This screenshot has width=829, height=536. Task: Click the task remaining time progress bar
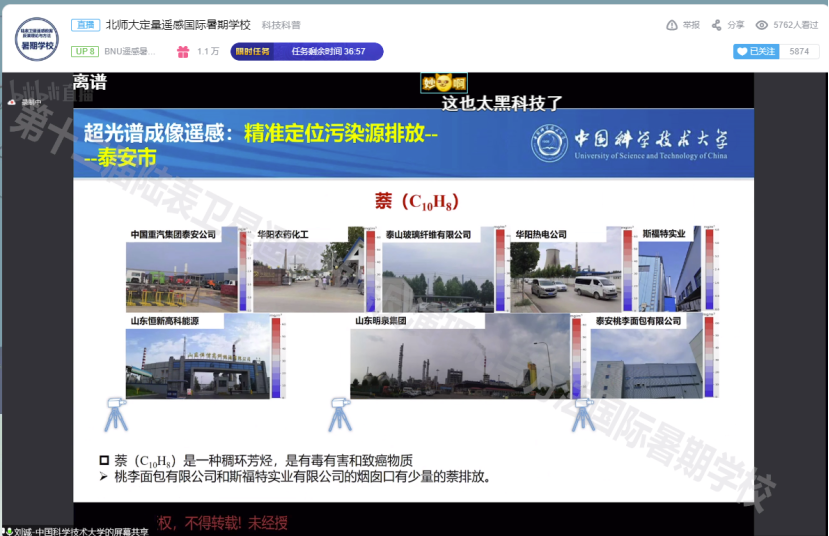pos(328,51)
